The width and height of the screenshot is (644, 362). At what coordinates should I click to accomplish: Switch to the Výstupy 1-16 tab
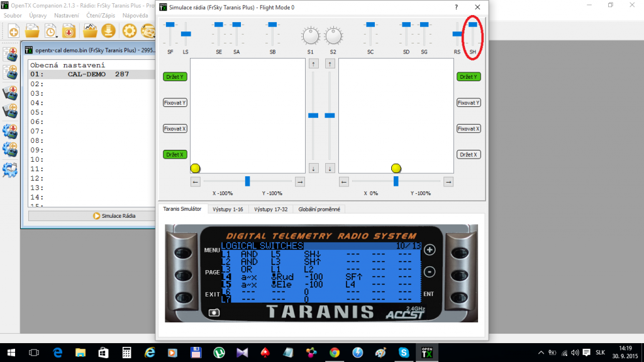coord(228,208)
